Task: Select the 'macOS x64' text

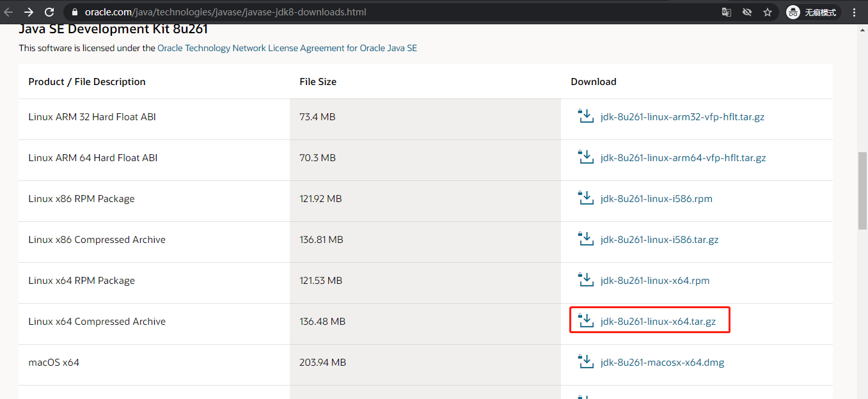Action: [54, 363]
